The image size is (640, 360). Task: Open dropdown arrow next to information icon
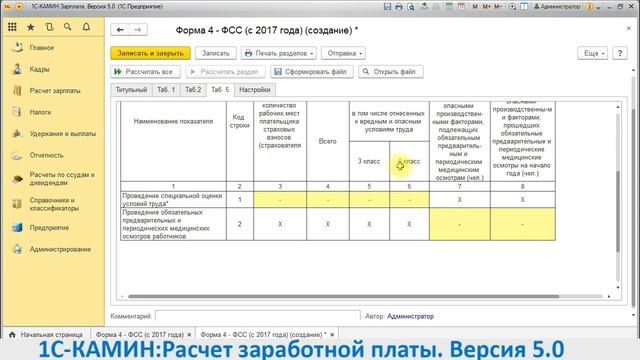[598, 7]
